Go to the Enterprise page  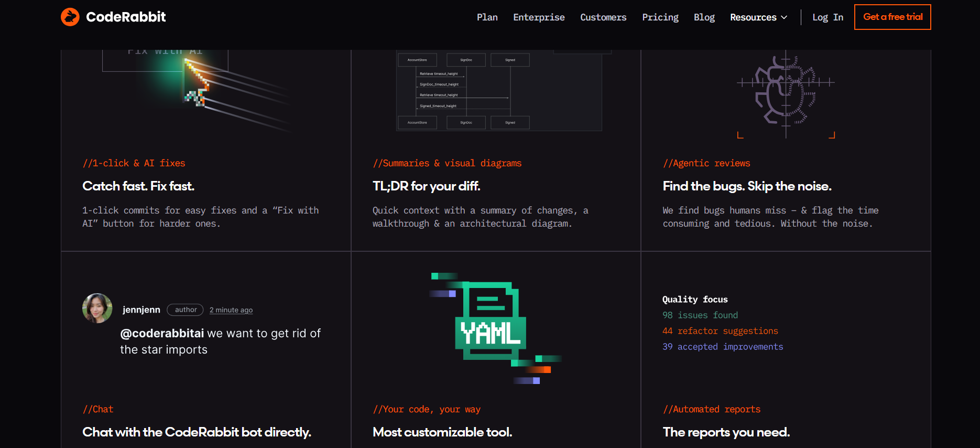pos(539,17)
